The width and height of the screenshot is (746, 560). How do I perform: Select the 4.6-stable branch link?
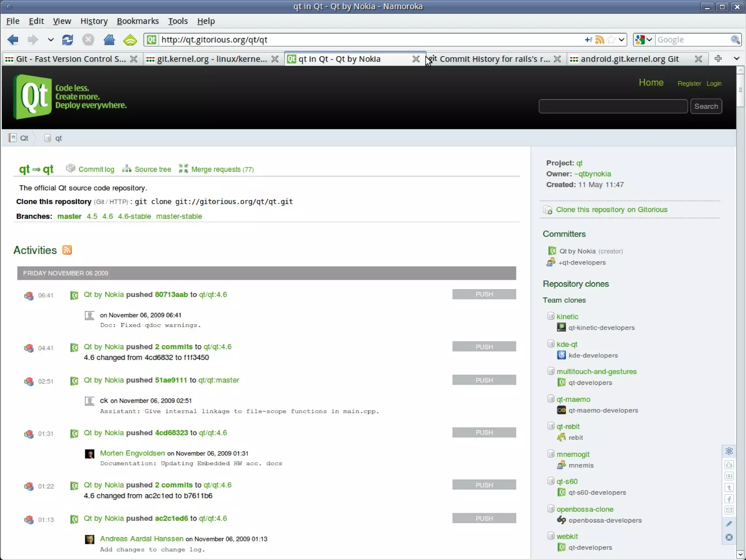click(x=134, y=216)
